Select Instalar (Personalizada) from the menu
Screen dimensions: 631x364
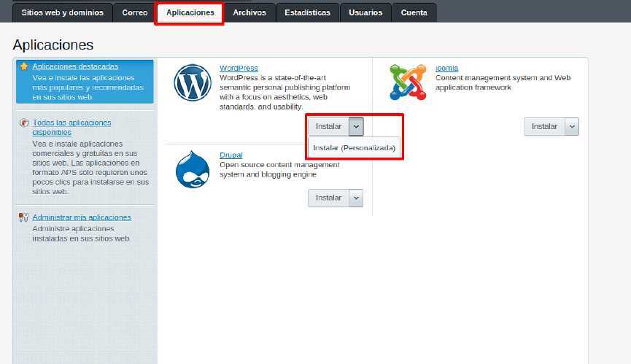[x=354, y=147]
